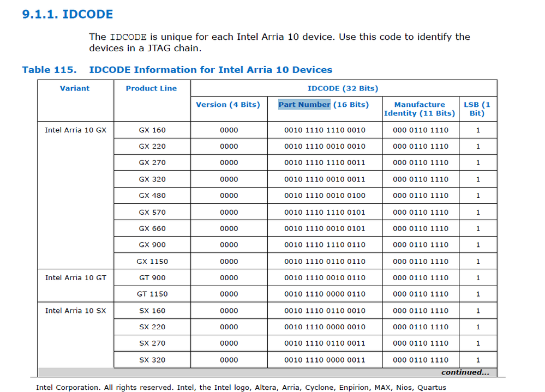Click the 'GX 660' product line cell
The width and height of the screenshot is (545, 392).
(152, 228)
